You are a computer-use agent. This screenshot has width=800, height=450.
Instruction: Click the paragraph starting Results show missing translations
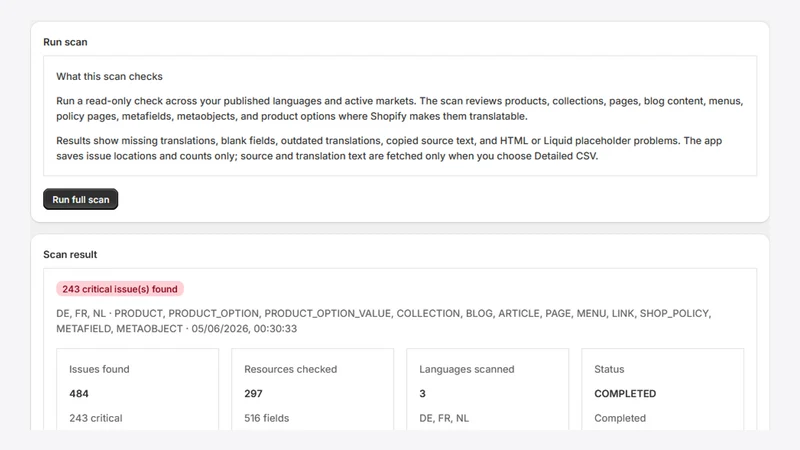click(x=389, y=148)
